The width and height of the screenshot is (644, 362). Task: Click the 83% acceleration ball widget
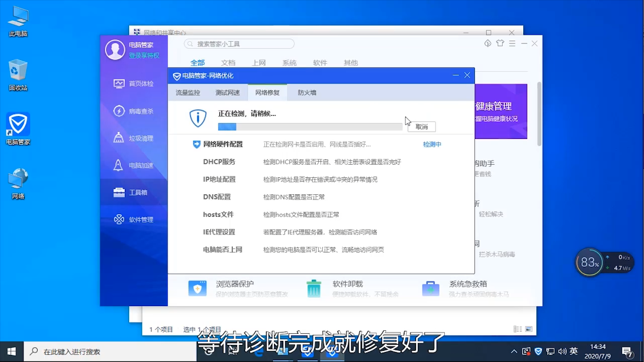590,262
